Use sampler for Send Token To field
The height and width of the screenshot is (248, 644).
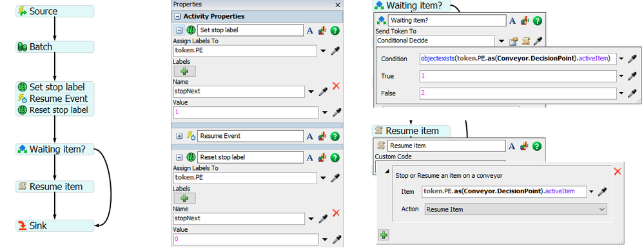coord(538,41)
